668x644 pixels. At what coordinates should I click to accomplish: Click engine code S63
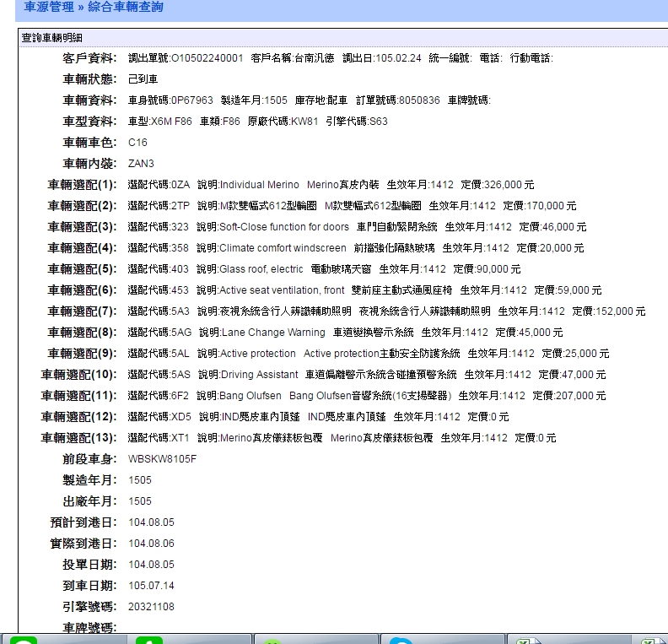379,122
